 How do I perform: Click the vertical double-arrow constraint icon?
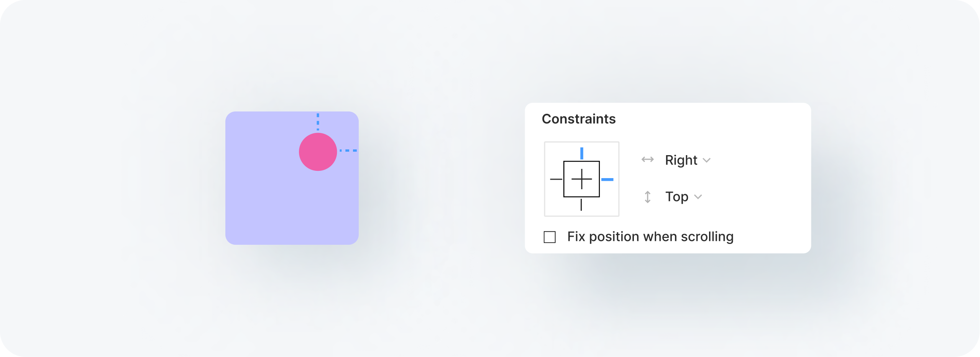[x=647, y=197]
